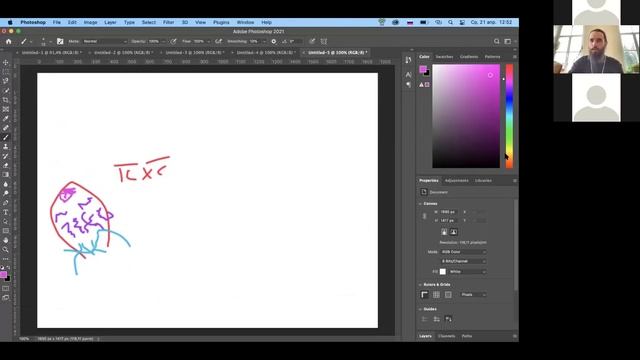Select the Eyedropper tool
Viewport: 640px width, 360px height.
point(6,119)
